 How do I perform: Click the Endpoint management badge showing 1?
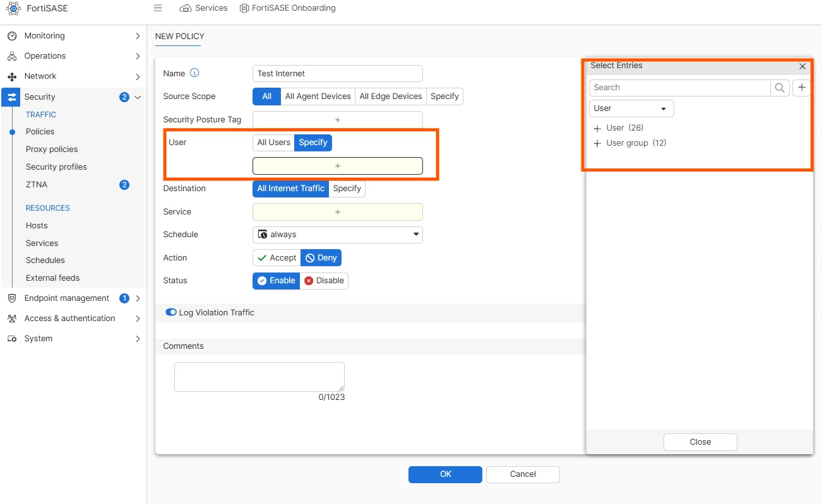pyautogui.click(x=124, y=298)
